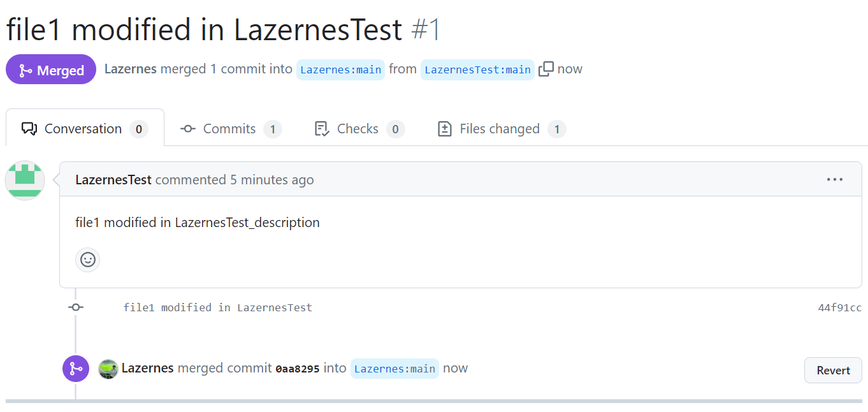Viewport: 868px width, 412px height.
Task: Click the Revert button
Action: 833,371
